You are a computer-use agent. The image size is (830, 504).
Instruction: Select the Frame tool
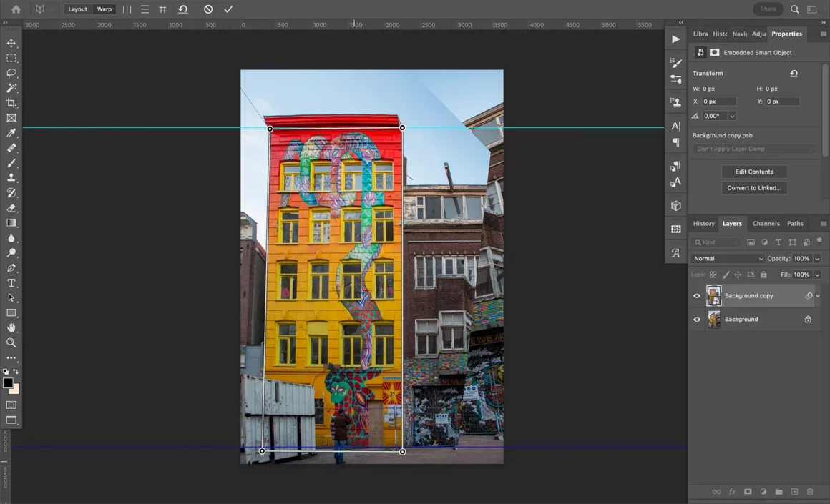click(11, 118)
